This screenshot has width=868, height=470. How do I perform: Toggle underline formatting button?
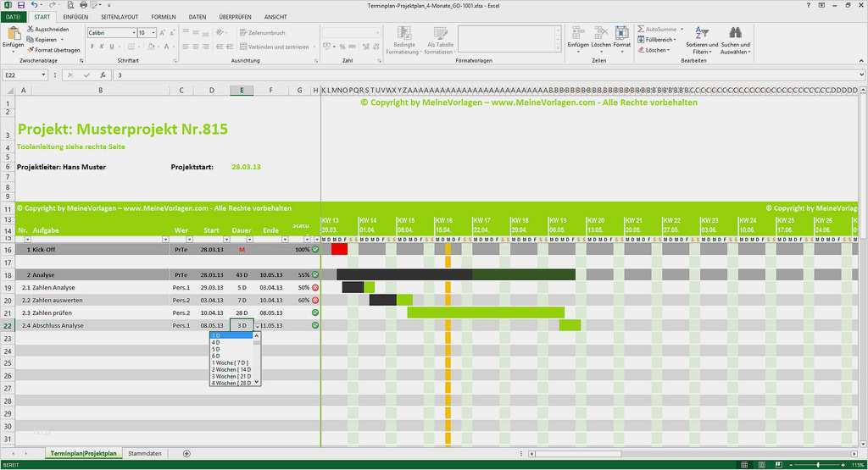point(111,47)
